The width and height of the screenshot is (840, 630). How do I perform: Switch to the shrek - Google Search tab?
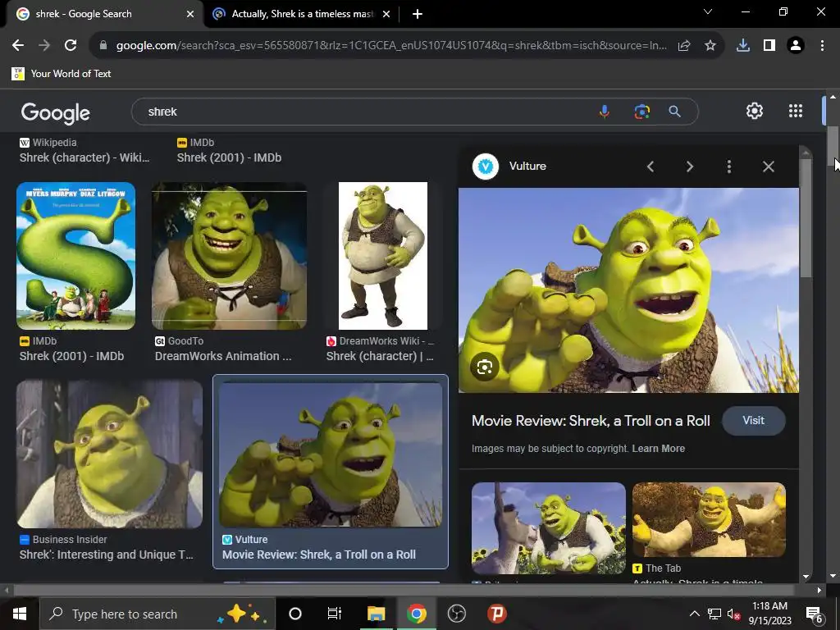(102, 14)
